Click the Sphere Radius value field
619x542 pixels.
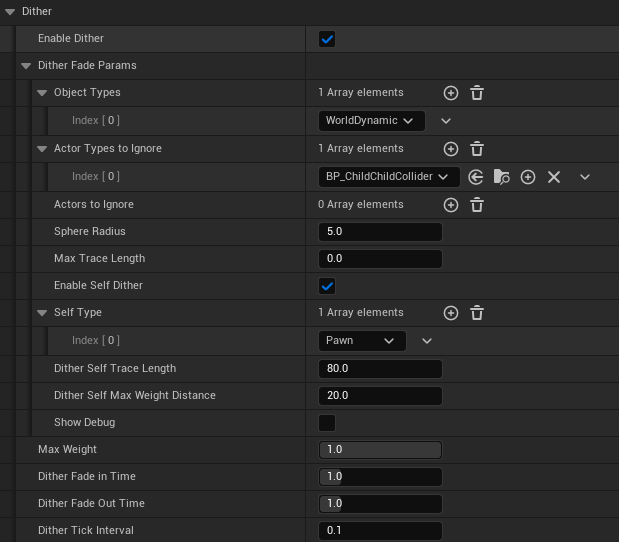click(380, 232)
